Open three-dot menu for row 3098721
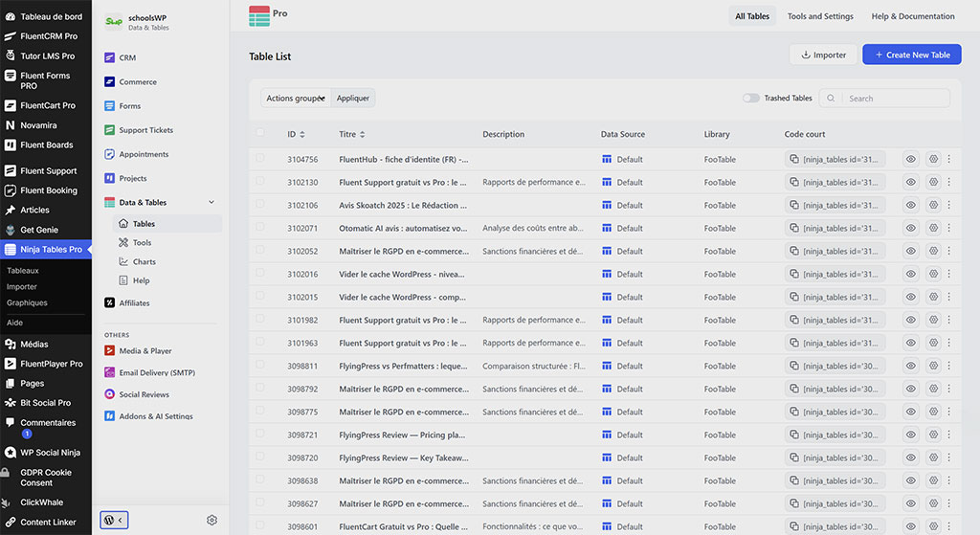This screenshot has width=980, height=535. (x=948, y=435)
